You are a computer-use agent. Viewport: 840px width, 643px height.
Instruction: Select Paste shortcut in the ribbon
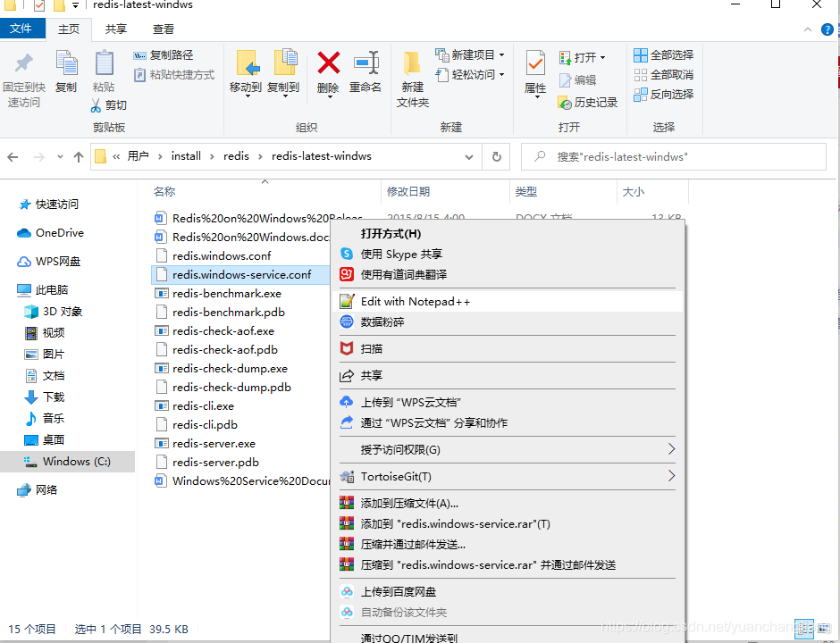[x=173, y=75]
